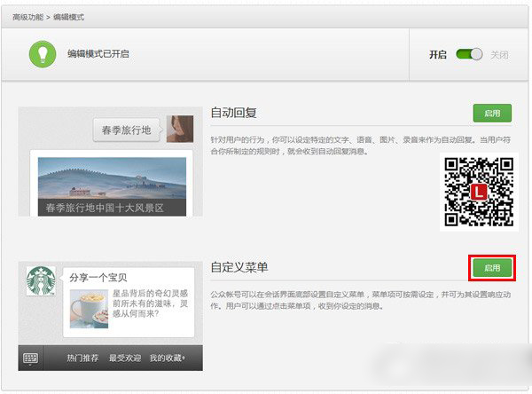This screenshot has height=394, width=532.
Task: Click the 关闭 label beside the switch
Action: (499, 55)
